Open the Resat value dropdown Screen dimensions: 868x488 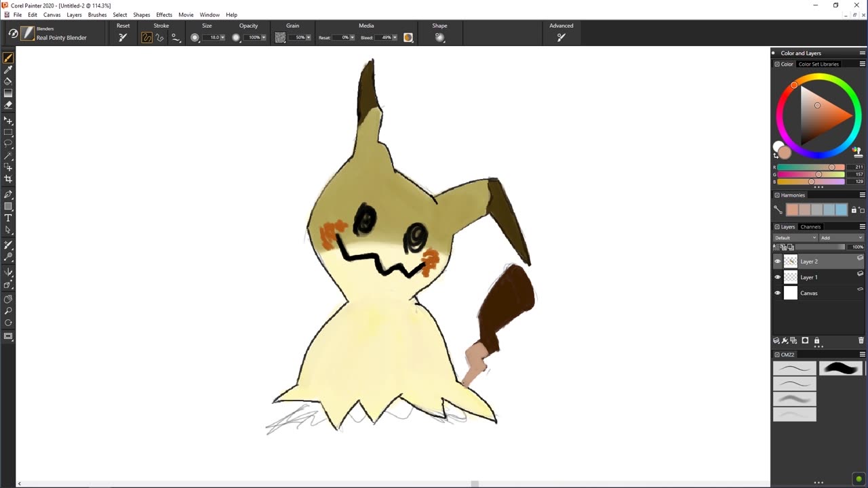click(x=353, y=37)
